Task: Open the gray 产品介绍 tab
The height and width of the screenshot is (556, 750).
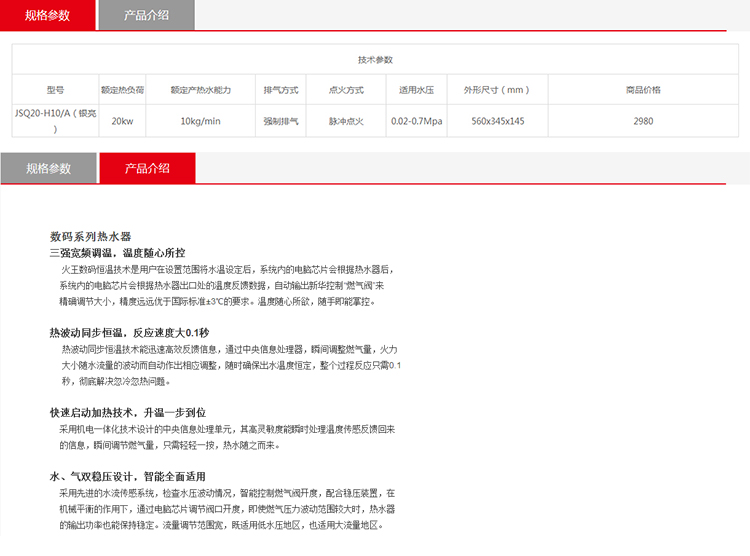Action: pos(146,15)
